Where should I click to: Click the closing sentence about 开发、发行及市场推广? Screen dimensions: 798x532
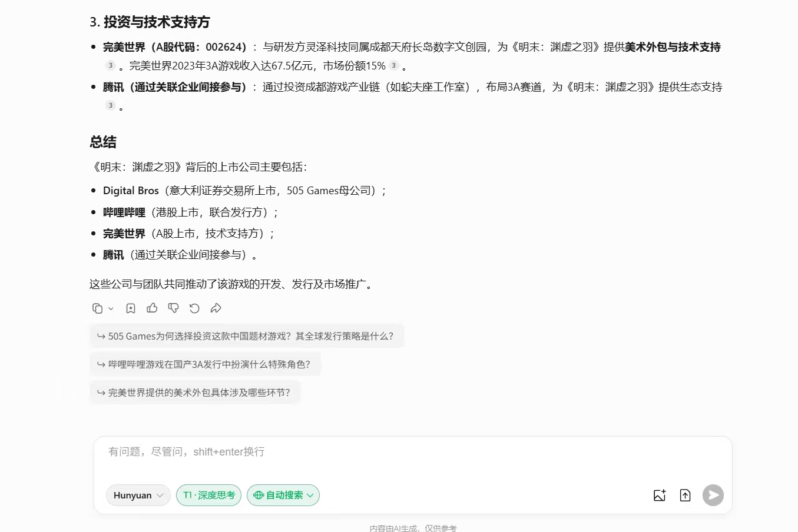tap(233, 284)
